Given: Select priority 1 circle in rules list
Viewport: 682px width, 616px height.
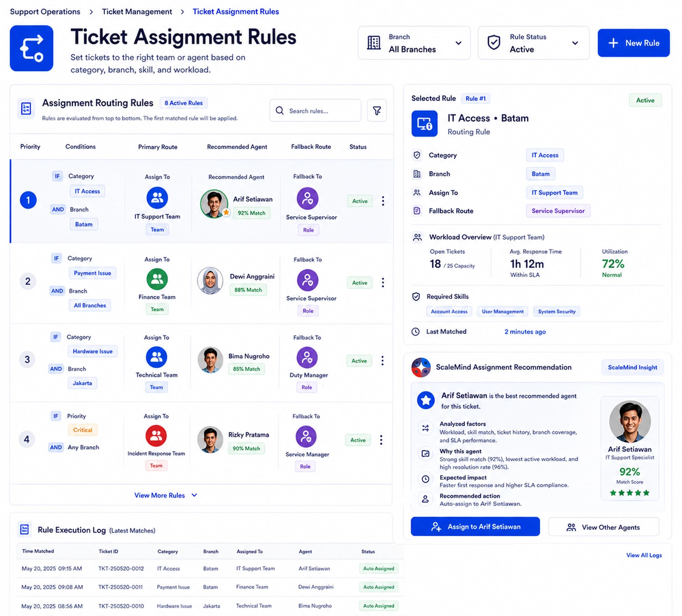Looking at the screenshot, I should tap(28, 200).
